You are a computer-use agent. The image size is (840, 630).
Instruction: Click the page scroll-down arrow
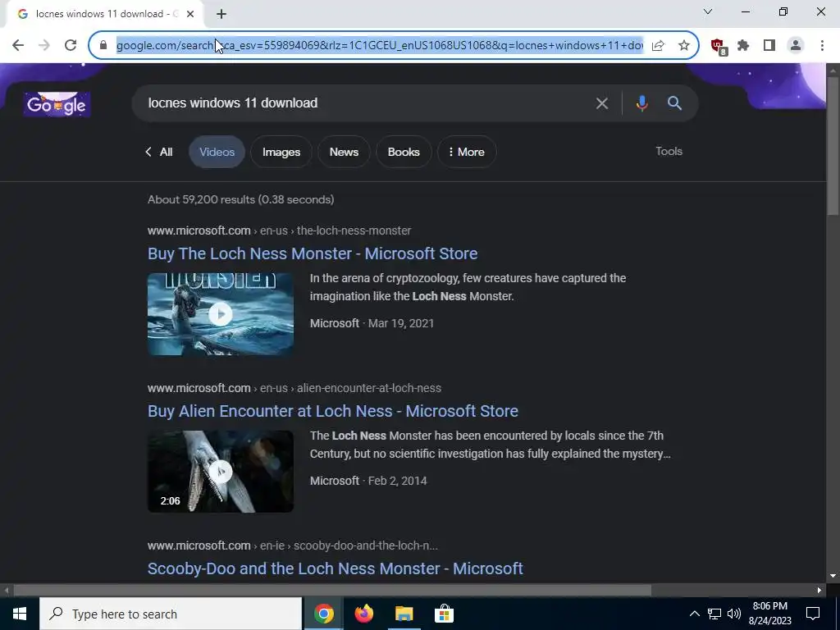(x=833, y=577)
